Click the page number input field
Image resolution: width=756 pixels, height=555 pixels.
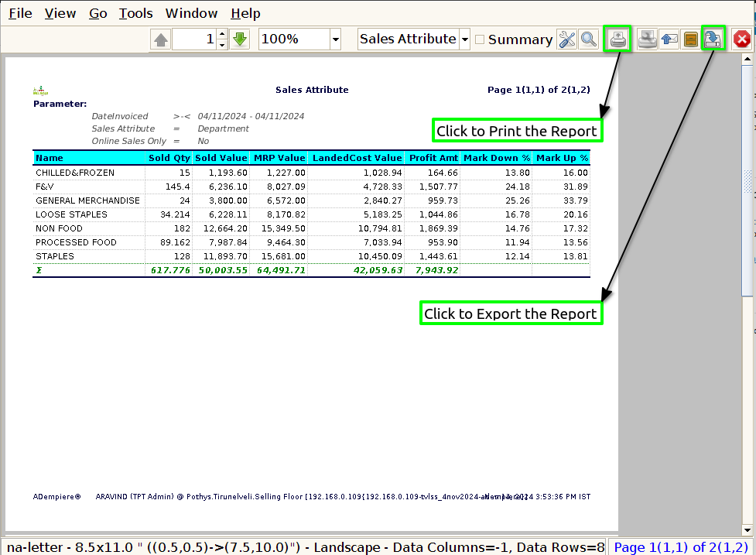tap(194, 39)
